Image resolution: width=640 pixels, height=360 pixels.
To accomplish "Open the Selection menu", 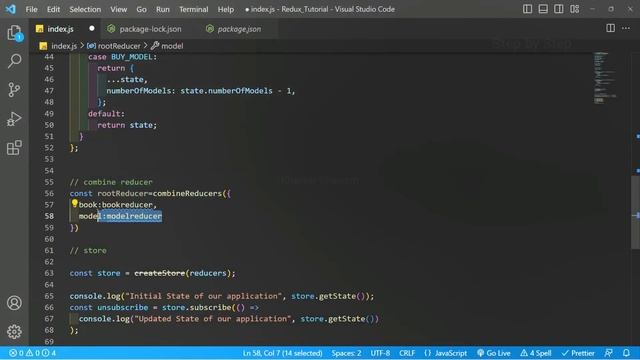I will coord(85,9).
